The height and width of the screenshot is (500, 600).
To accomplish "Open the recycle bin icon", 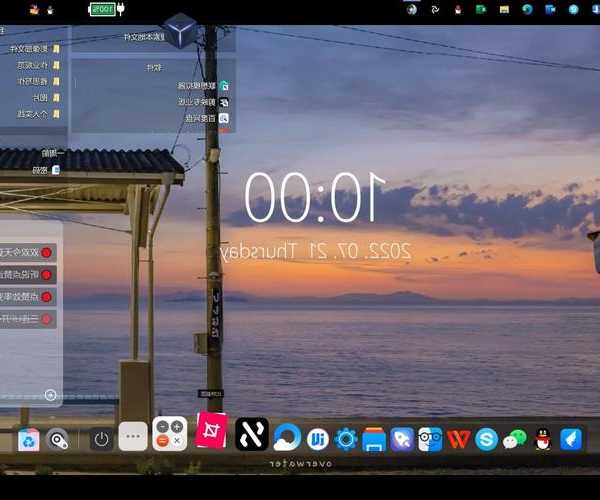I will (x=28, y=438).
